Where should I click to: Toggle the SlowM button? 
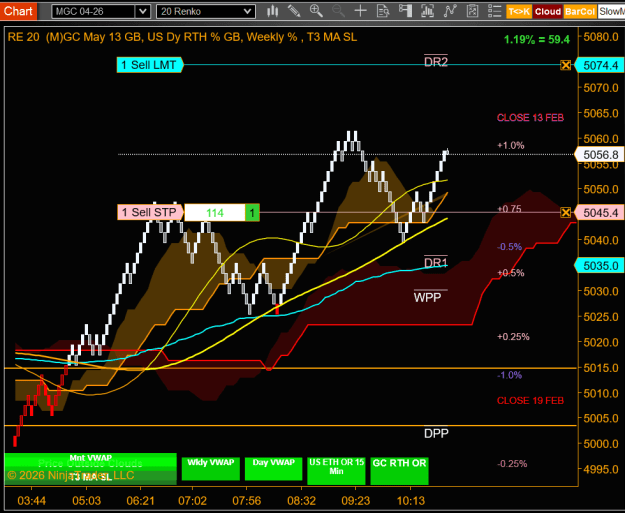click(611, 12)
